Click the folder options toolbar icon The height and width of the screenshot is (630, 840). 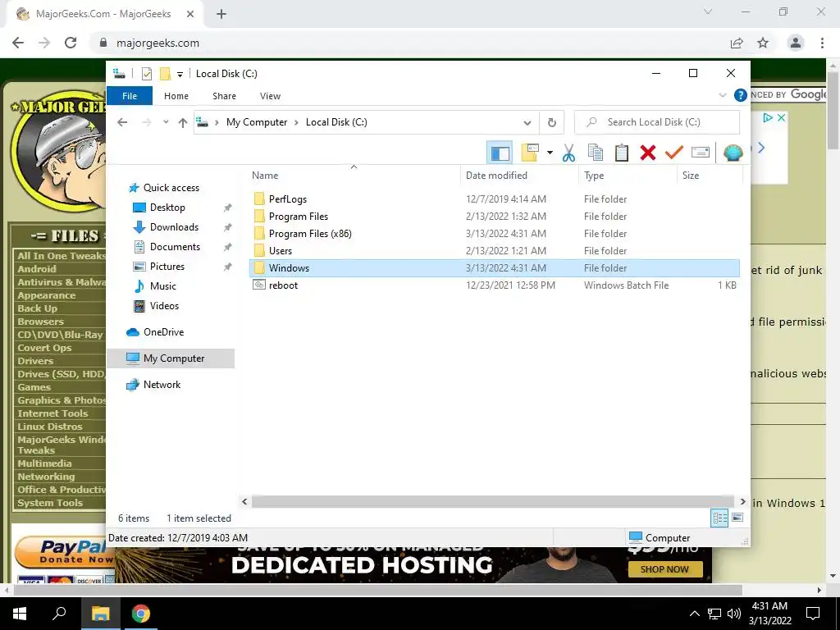[x=530, y=153]
